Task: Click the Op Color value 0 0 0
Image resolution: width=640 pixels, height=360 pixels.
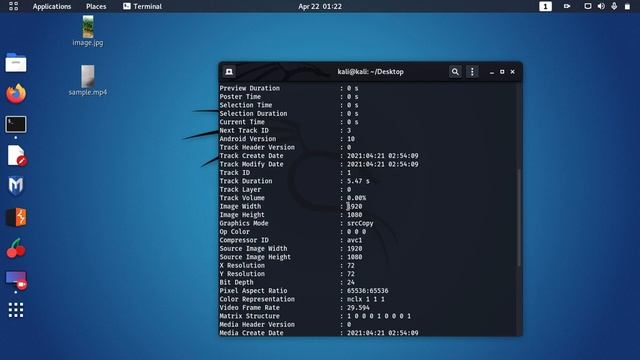Action: 356,232
